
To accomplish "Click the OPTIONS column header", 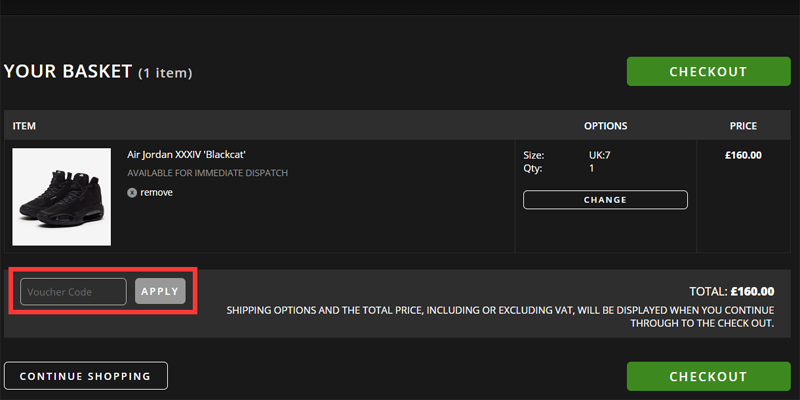I will click(x=606, y=126).
